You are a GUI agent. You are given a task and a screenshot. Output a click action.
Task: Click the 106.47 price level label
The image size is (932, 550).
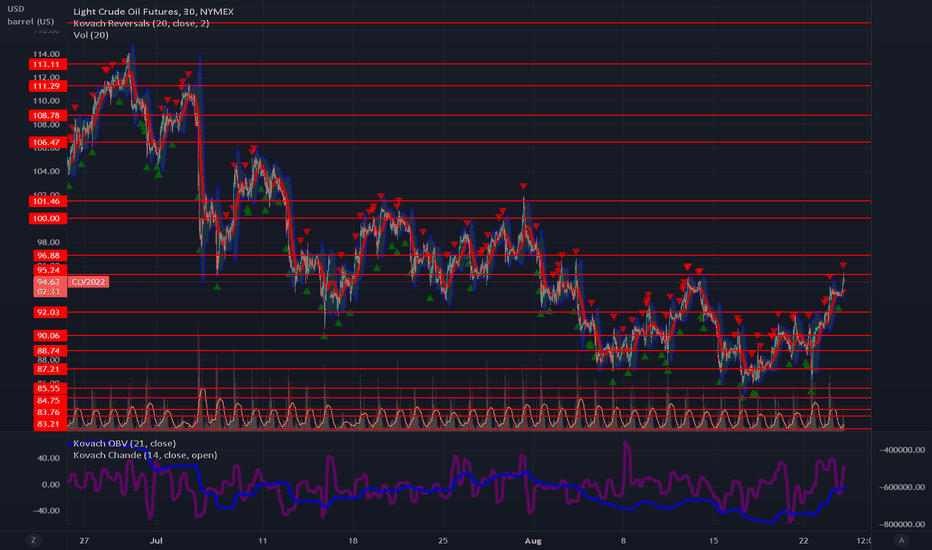pyautogui.click(x=47, y=142)
